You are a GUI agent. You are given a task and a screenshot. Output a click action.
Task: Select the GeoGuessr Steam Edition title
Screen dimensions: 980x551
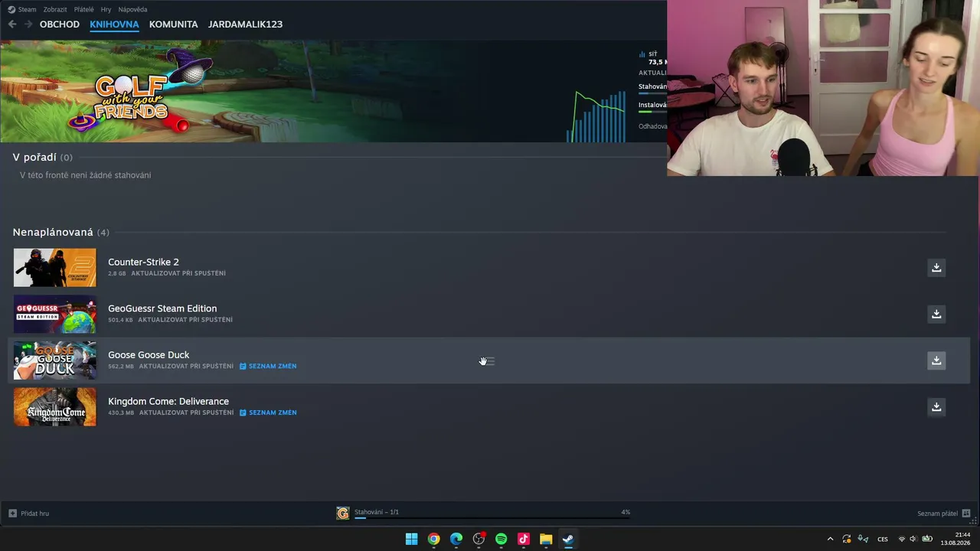[162, 308]
